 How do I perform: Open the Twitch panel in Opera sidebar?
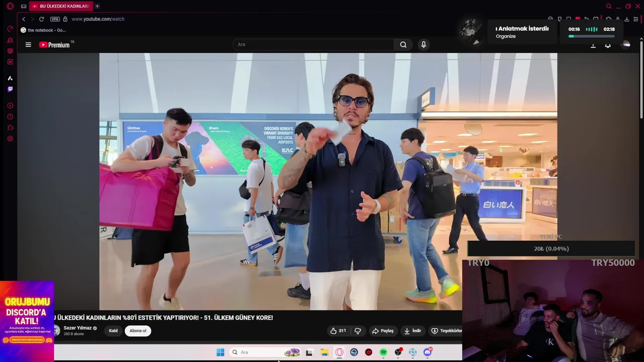[x=10, y=89]
